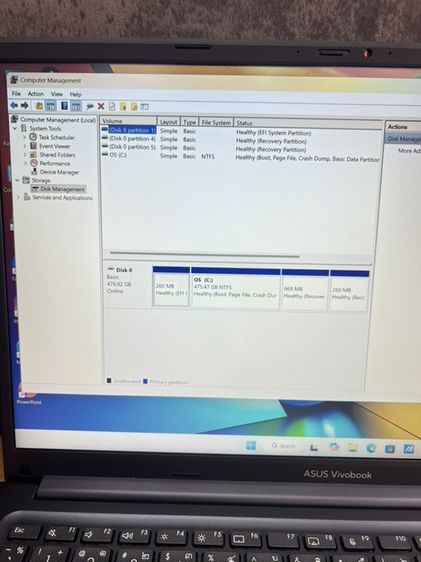Select the OS (C:) 475.47 GB partition block
Image resolution: width=421 pixels, height=562 pixels.
[235, 288]
